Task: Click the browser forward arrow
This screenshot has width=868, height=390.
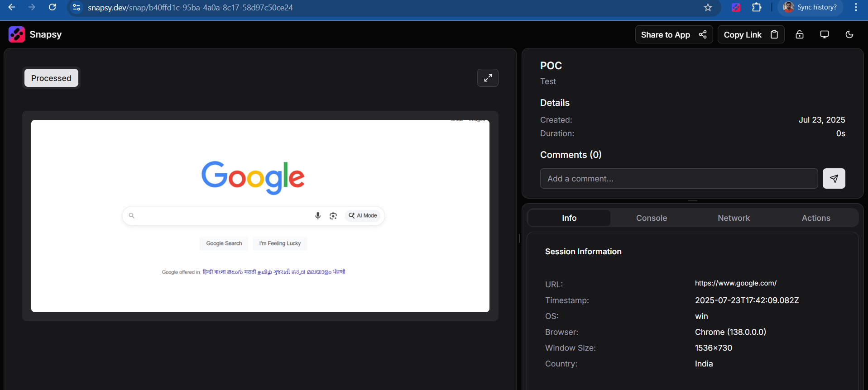Action: coord(32,7)
